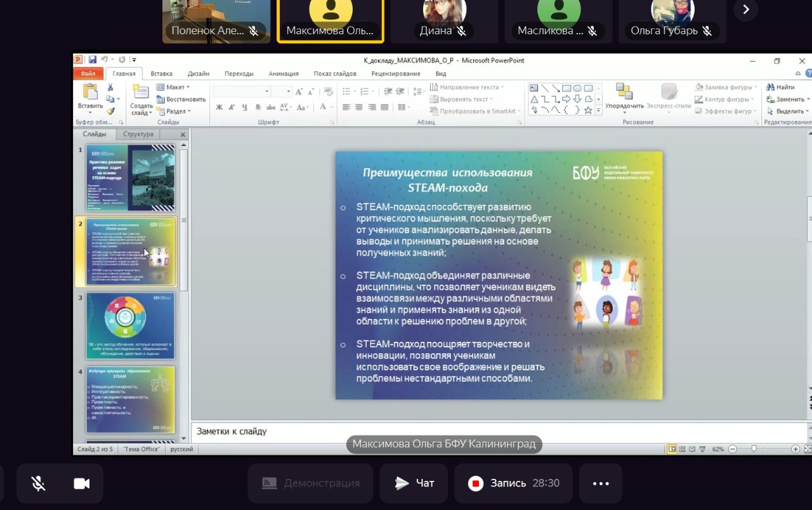
Task: Toggle the camera on or off
Action: 81,483
